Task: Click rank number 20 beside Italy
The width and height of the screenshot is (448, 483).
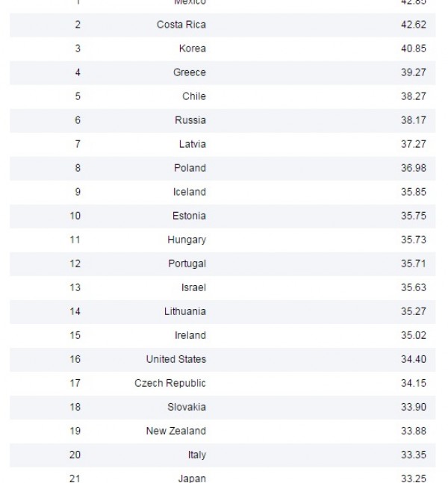Action: [75, 455]
